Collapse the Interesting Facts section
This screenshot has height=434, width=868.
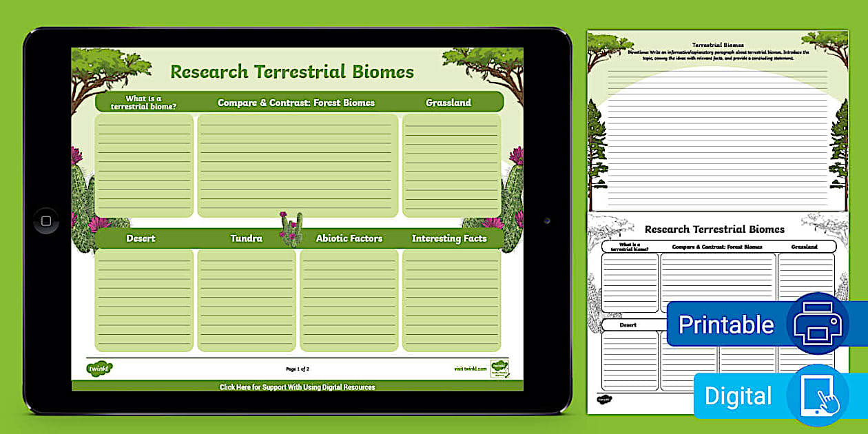449,238
